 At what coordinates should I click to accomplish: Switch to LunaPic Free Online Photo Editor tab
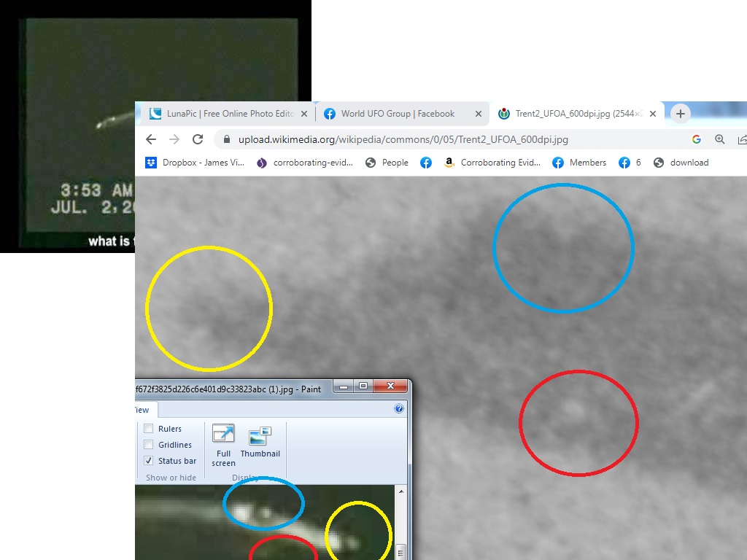[x=222, y=114]
